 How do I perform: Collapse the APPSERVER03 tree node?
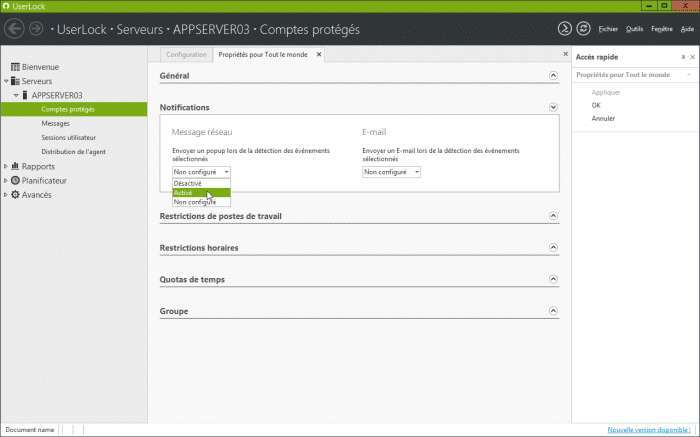pyautogui.click(x=16, y=95)
